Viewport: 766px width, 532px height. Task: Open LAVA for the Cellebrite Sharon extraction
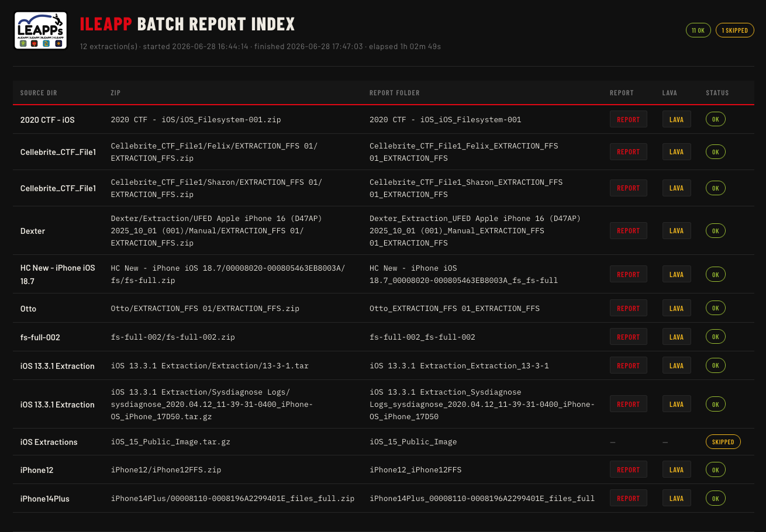pos(677,188)
